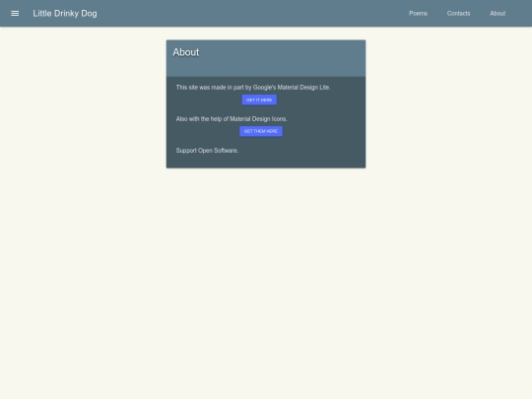Click the About card heading
532x399 pixels.
[x=186, y=52]
